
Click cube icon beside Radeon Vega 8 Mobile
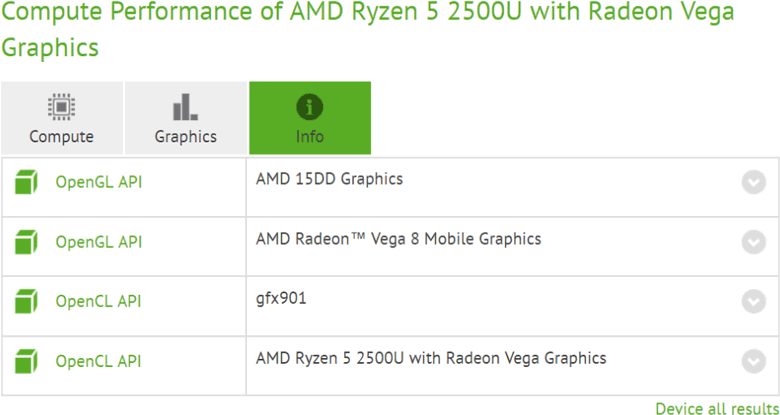point(27,242)
